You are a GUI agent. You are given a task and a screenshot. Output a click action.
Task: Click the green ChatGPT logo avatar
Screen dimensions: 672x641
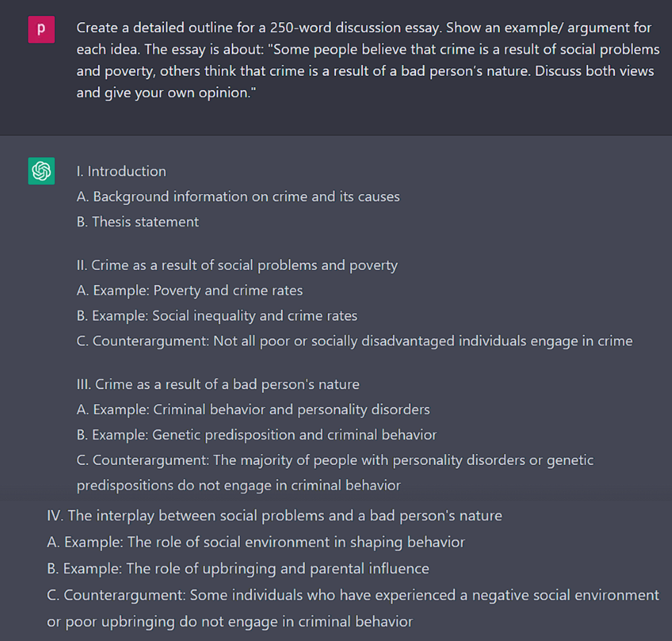(41, 171)
